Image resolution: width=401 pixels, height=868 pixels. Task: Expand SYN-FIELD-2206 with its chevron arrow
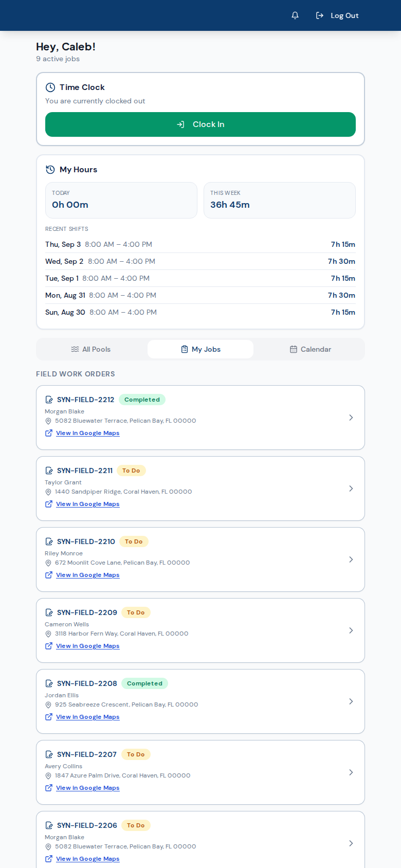pyautogui.click(x=351, y=843)
